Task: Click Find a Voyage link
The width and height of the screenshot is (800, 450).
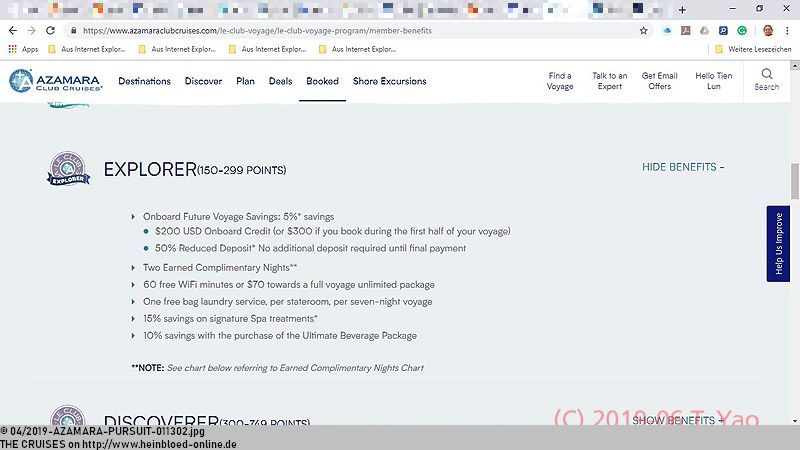Action: point(560,81)
